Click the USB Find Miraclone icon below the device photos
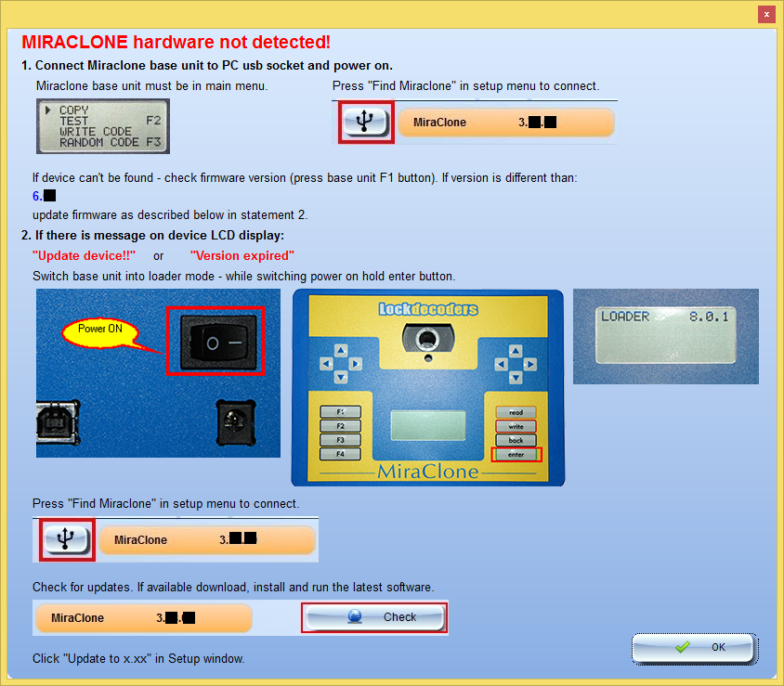This screenshot has height=686, width=784. click(x=67, y=539)
